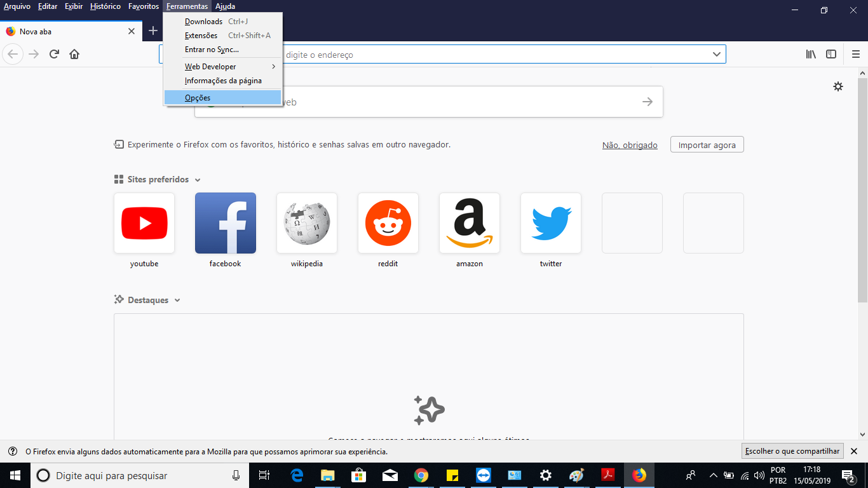Image resolution: width=868 pixels, height=488 pixels.
Task: Open Microsoft Store from the taskbar
Action: pos(359,475)
